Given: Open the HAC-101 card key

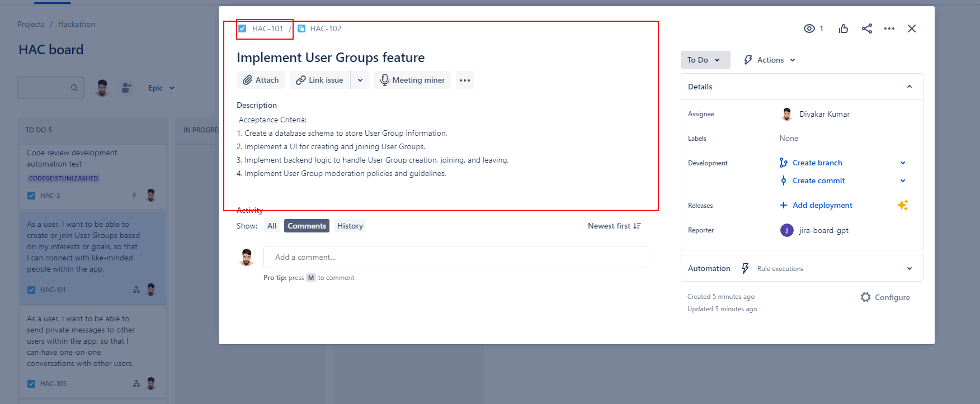Looking at the screenshot, I should pyautogui.click(x=53, y=290).
